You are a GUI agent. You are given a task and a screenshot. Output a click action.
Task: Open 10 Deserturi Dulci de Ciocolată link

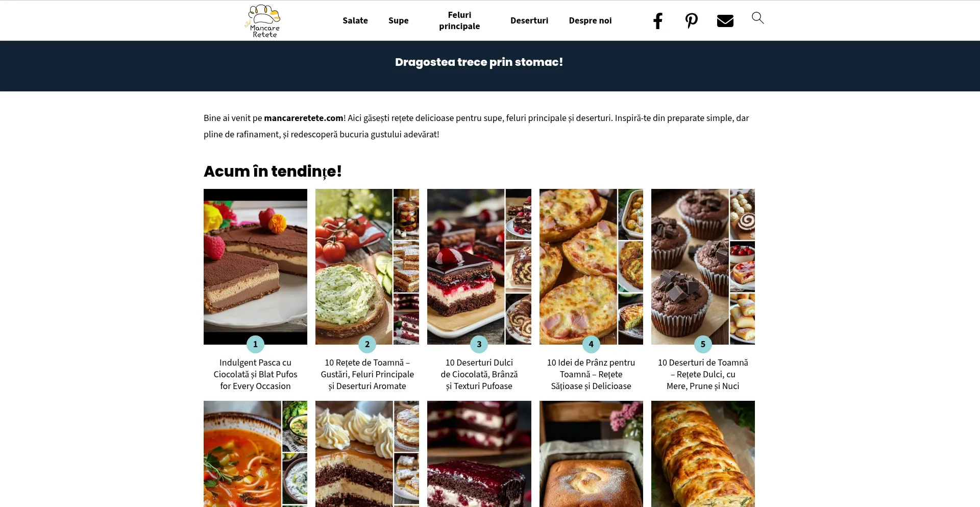click(479, 374)
